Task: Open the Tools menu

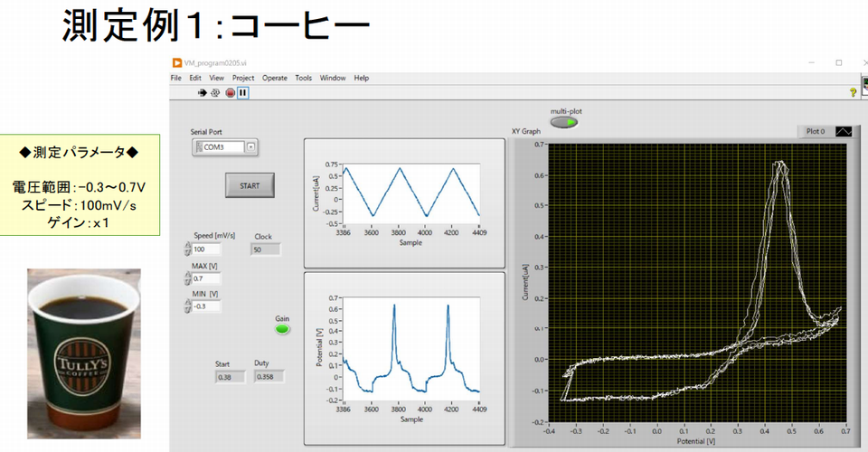Action: coord(304,79)
